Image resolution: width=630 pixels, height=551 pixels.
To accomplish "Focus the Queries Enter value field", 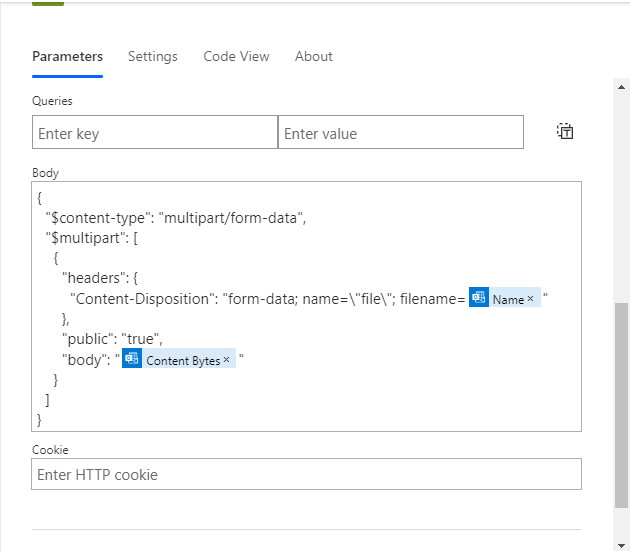I will (400, 133).
